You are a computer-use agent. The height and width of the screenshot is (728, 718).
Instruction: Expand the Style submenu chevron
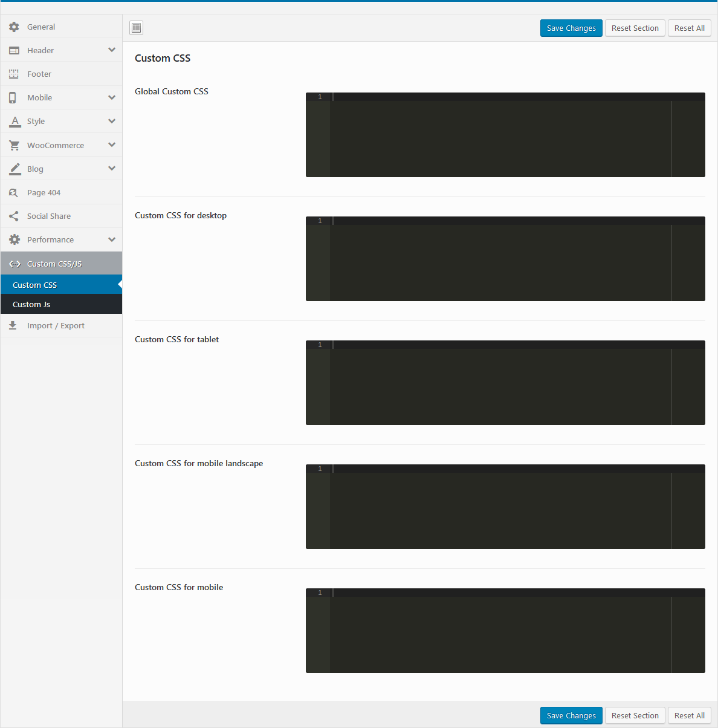112,121
